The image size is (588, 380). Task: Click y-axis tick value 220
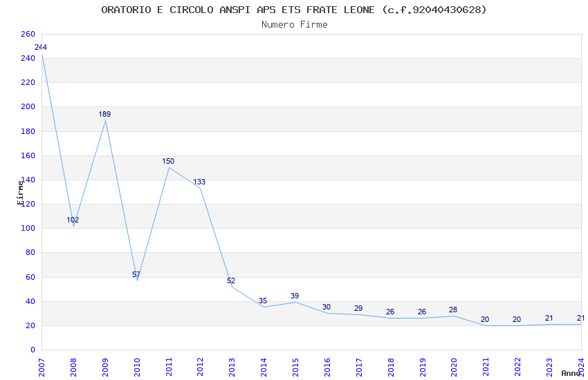(x=28, y=82)
